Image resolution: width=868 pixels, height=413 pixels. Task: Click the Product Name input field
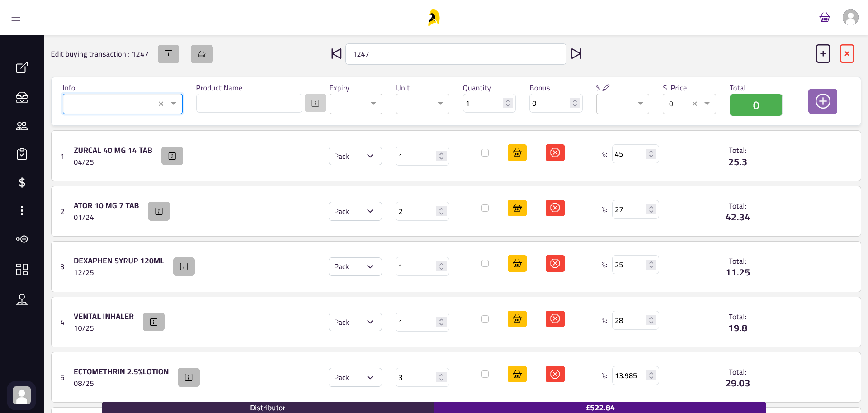click(x=249, y=103)
